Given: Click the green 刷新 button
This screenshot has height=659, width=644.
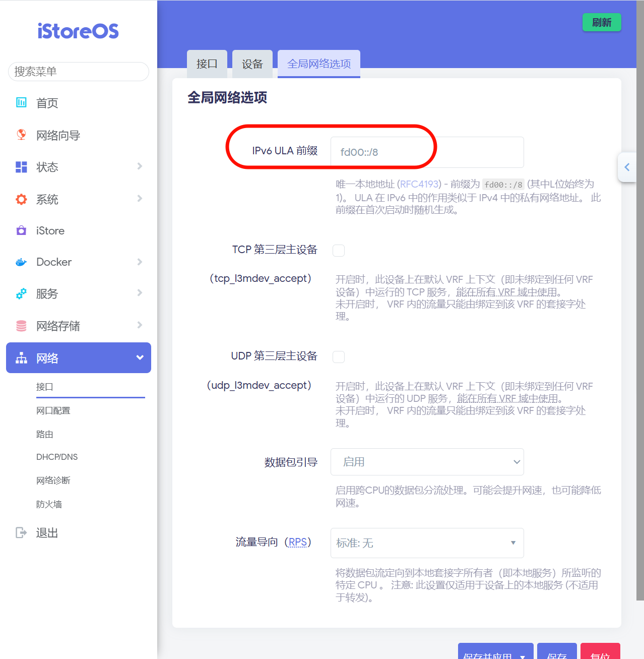Looking at the screenshot, I should click(x=602, y=22).
